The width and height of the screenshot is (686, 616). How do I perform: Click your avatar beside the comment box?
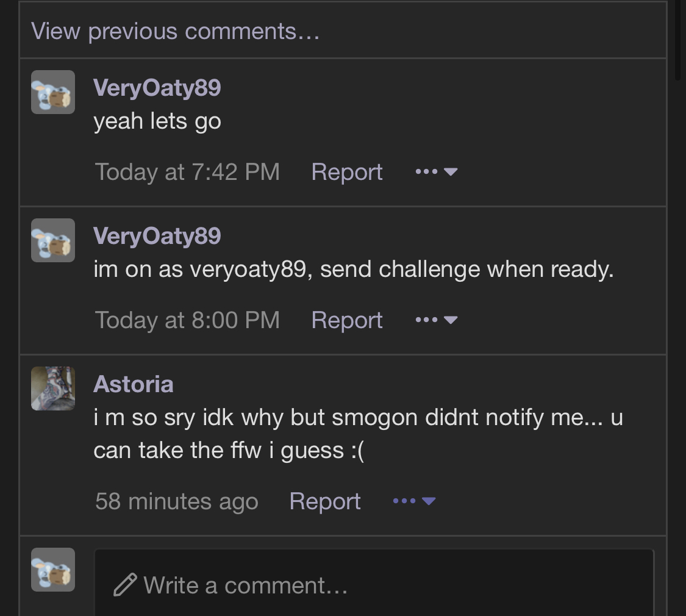pos(53,570)
